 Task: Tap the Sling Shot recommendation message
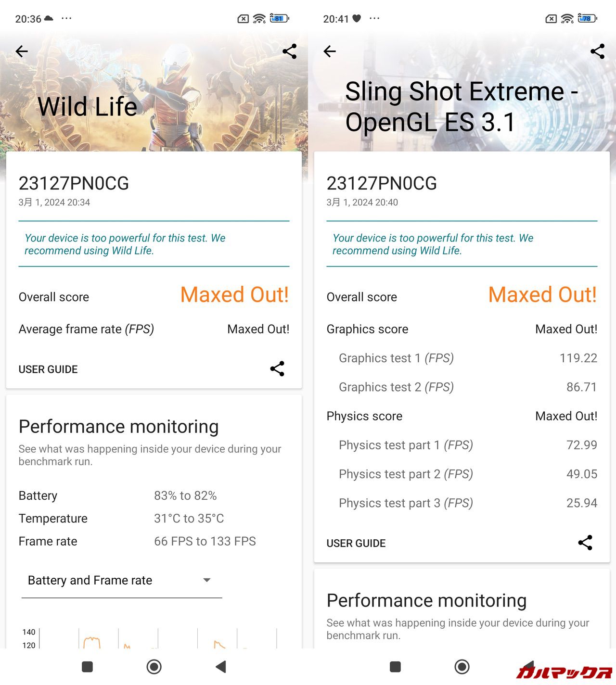pyautogui.click(x=433, y=244)
